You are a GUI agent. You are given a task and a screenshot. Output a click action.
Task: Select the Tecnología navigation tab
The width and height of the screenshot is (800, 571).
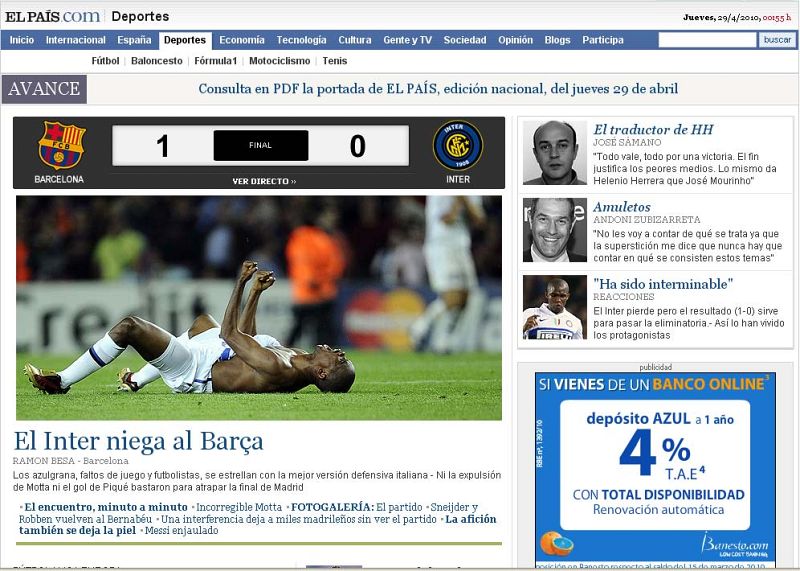pos(301,40)
